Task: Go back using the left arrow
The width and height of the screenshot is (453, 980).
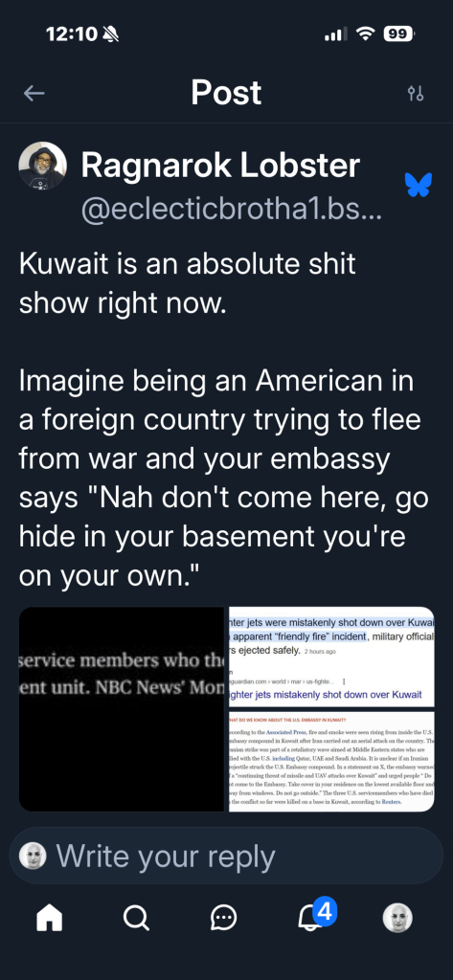Action: pyautogui.click(x=34, y=94)
